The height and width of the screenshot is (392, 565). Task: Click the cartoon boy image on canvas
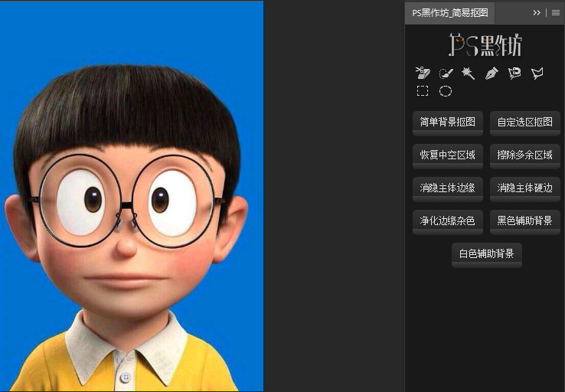tap(132, 196)
